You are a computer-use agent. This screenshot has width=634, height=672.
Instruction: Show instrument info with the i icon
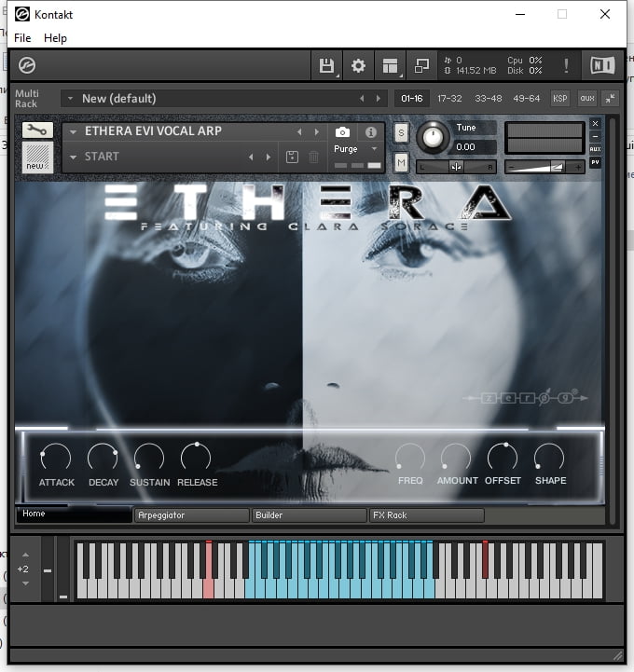pyautogui.click(x=371, y=132)
